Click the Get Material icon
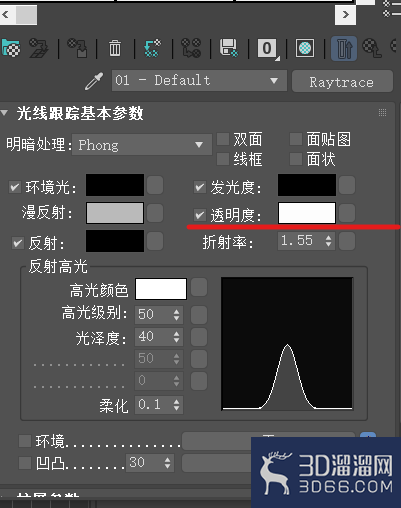 click(x=11, y=48)
